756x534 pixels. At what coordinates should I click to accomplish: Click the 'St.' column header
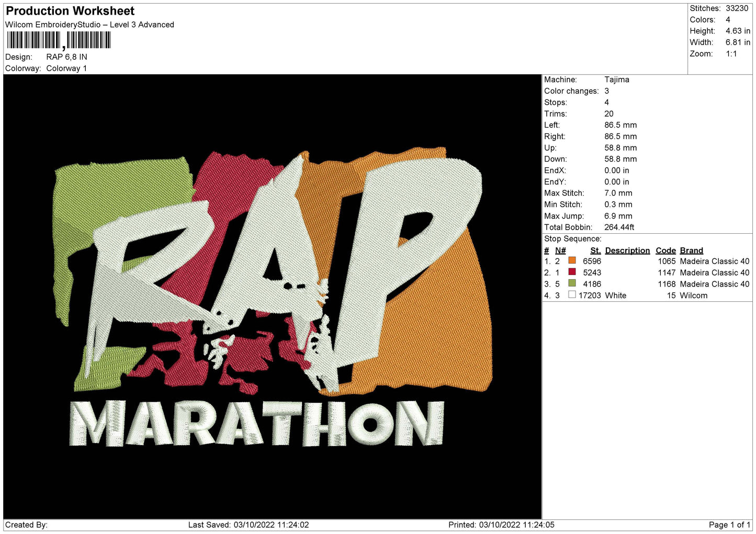point(595,251)
